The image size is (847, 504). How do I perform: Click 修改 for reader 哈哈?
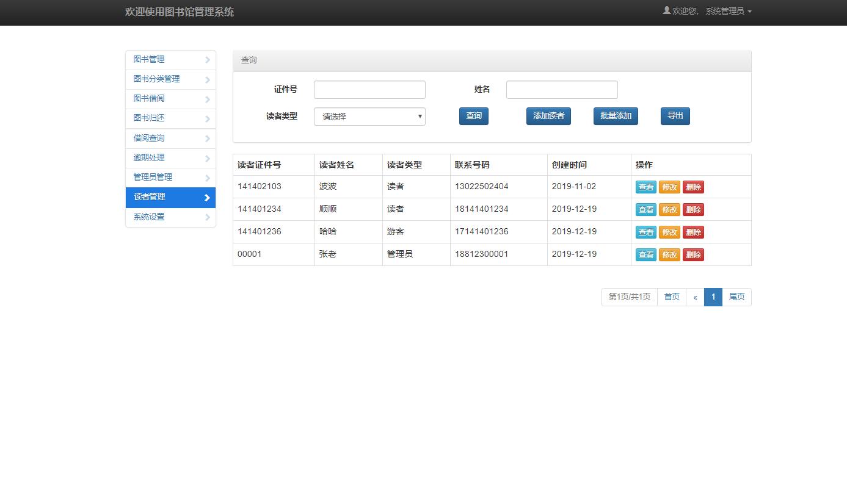pyautogui.click(x=669, y=232)
